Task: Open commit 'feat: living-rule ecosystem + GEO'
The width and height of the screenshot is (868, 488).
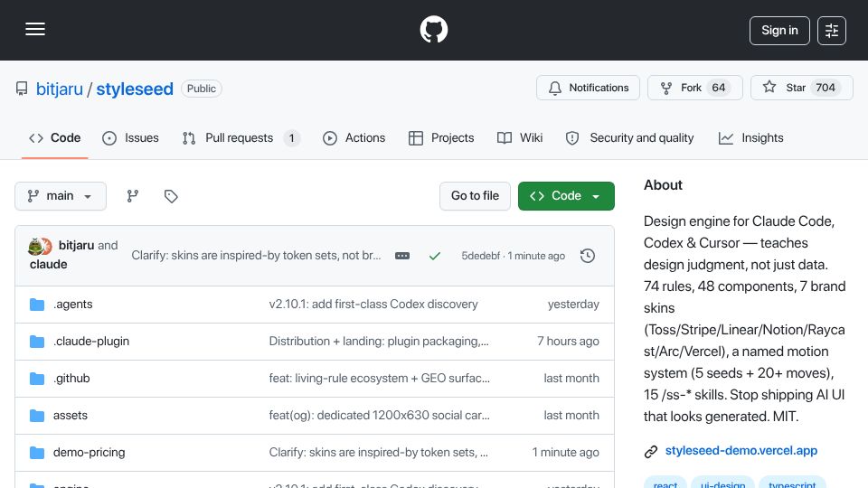Action: click(379, 379)
